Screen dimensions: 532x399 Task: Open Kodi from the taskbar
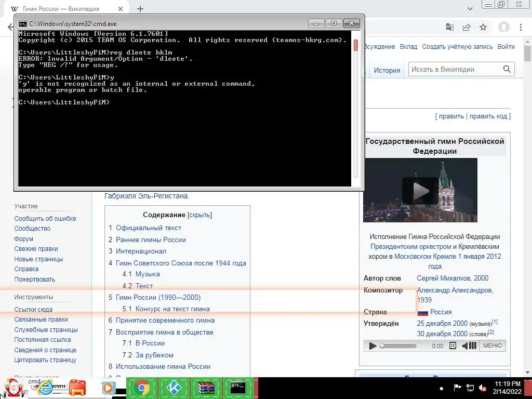(174, 388)
